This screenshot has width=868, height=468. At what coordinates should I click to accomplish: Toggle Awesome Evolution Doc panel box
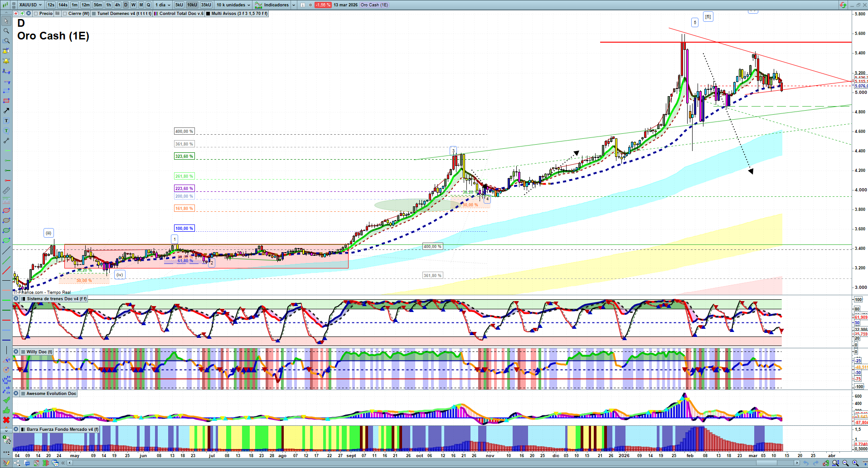(23, 394)
